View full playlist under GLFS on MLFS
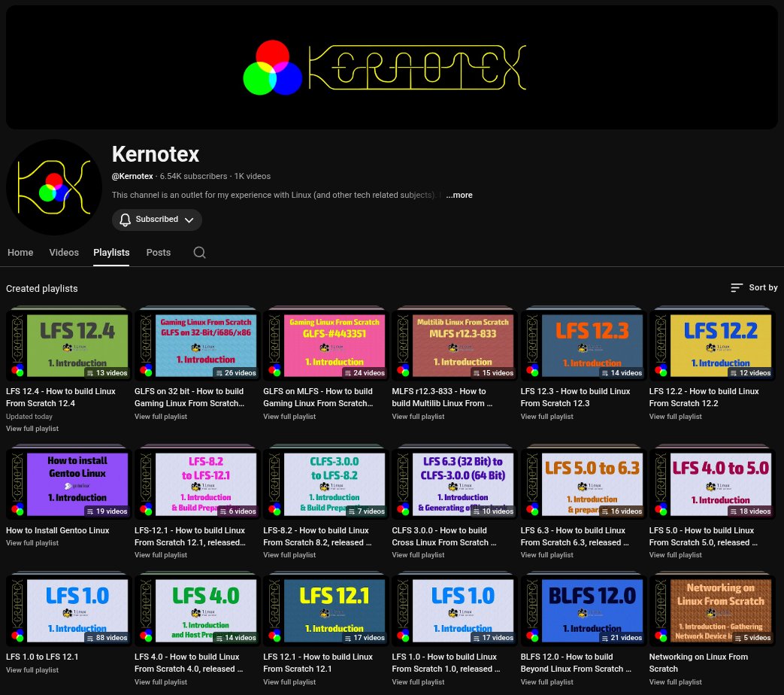784x695 pixels. [x=289, y=417]
